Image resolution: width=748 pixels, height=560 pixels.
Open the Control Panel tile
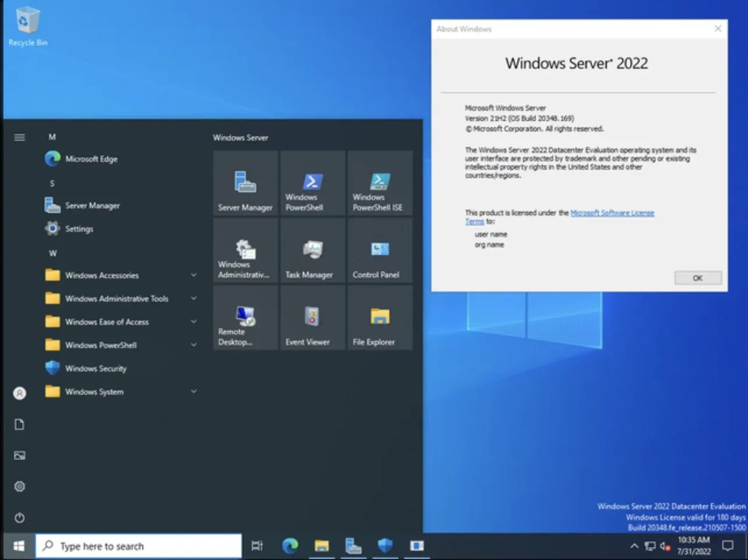(x=380, y=250)
